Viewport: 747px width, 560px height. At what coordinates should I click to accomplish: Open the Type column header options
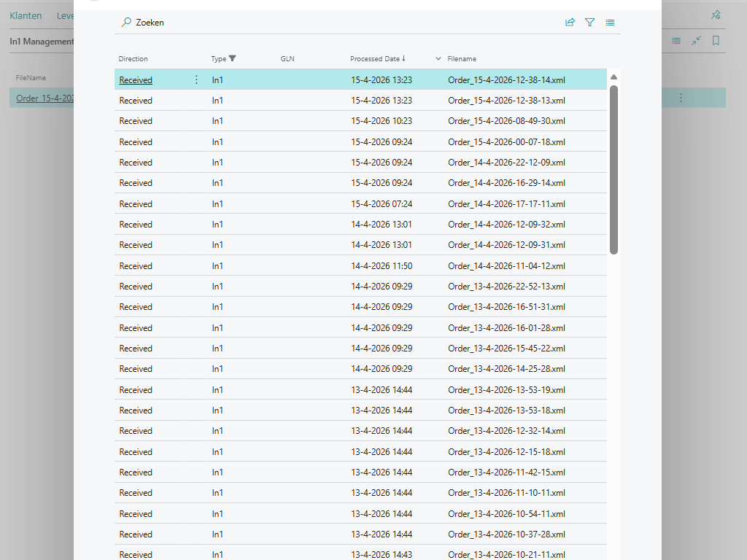[x=219, y=58]
